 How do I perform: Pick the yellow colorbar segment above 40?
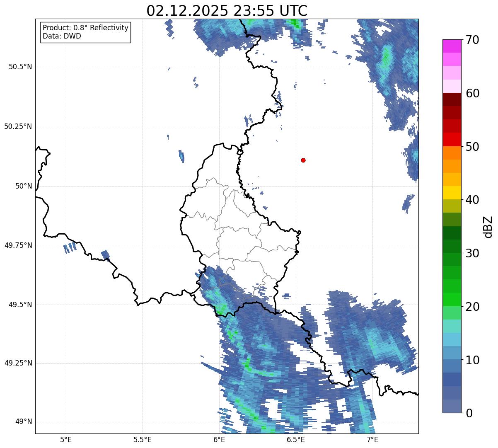(x=452, y=193)
